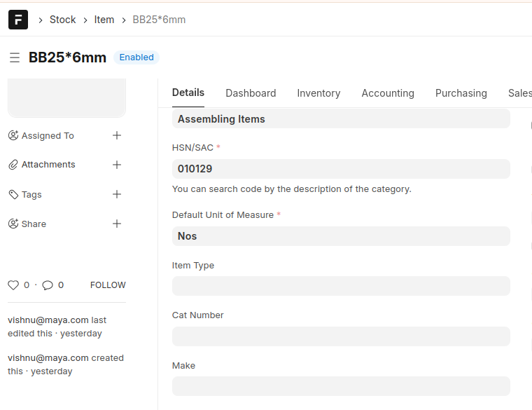
Task: Switch to the Inventory tab
Action: click(318, 93)
